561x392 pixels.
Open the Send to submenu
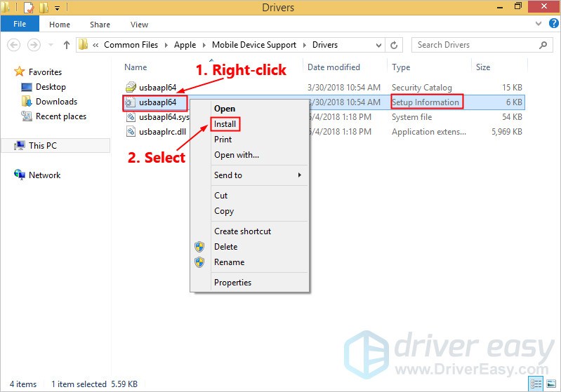pos(258,175)
